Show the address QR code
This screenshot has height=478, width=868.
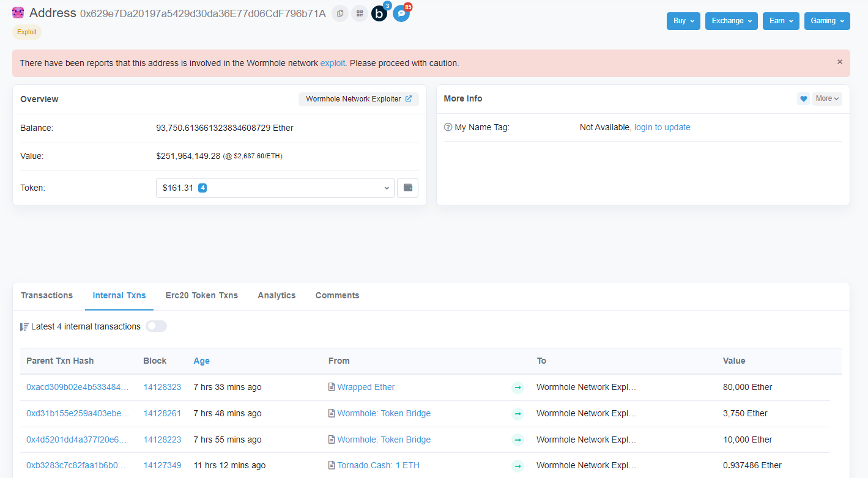tap(360, 13)
